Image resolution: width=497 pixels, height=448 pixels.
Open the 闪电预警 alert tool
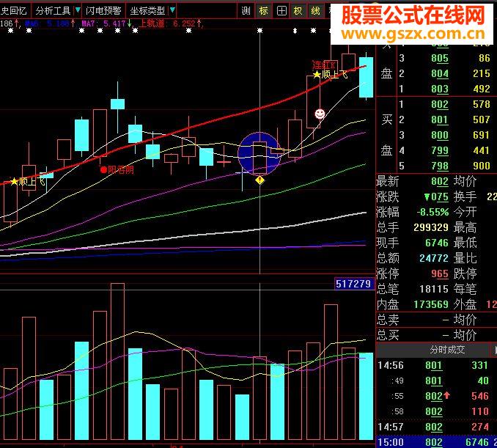tap(103, 11)
